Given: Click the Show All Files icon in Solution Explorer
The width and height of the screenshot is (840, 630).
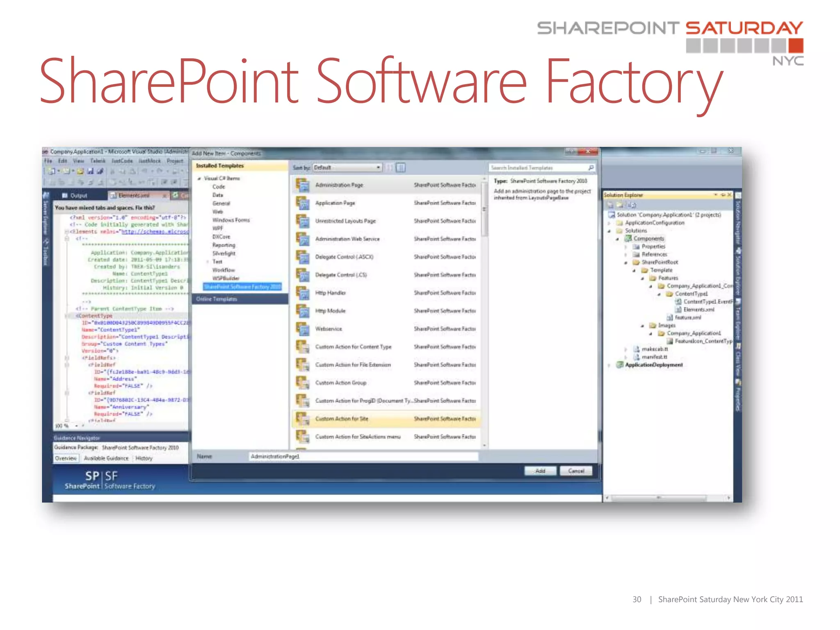Looking at the screenshot, I should coord(619,204).
